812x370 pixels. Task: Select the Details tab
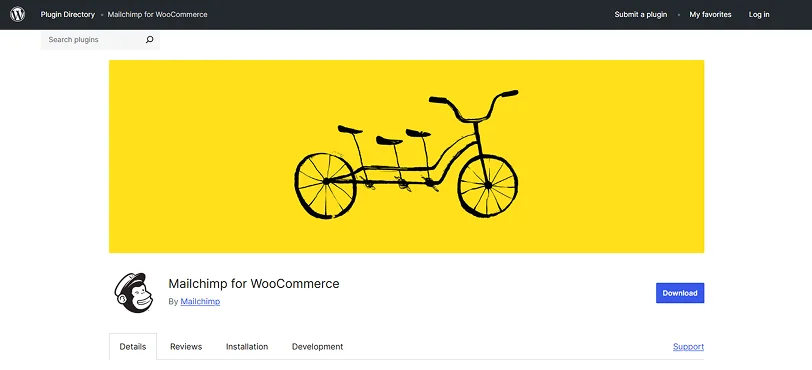point(133,347)
